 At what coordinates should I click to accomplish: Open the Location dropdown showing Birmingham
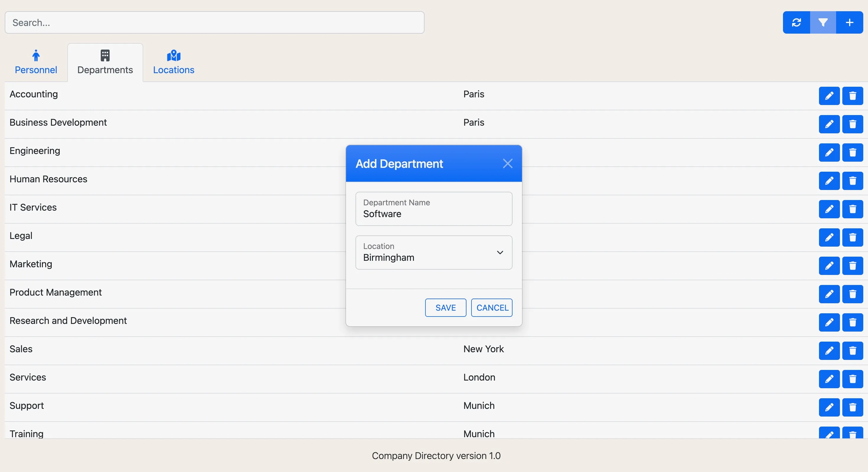[433, 253]
